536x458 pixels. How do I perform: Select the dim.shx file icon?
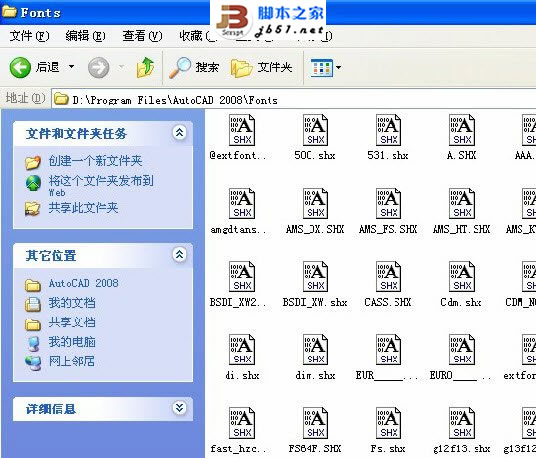click(315, 350)
